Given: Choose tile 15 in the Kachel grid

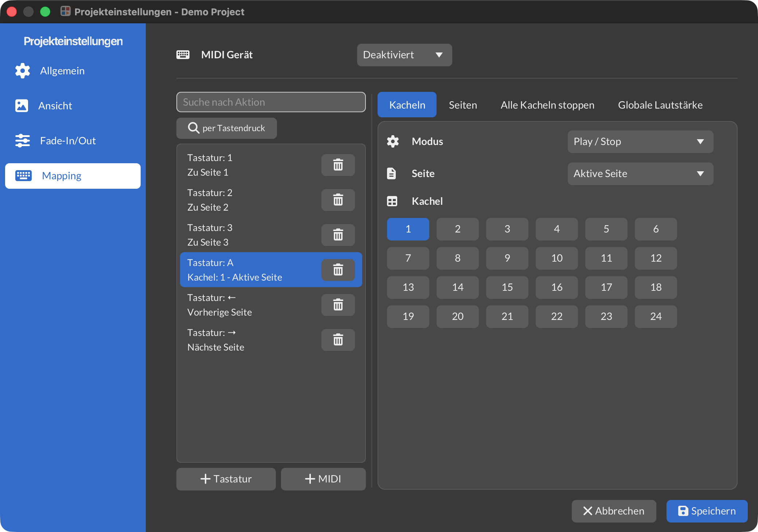Looking at the screenshot, I should click(507, 287).
